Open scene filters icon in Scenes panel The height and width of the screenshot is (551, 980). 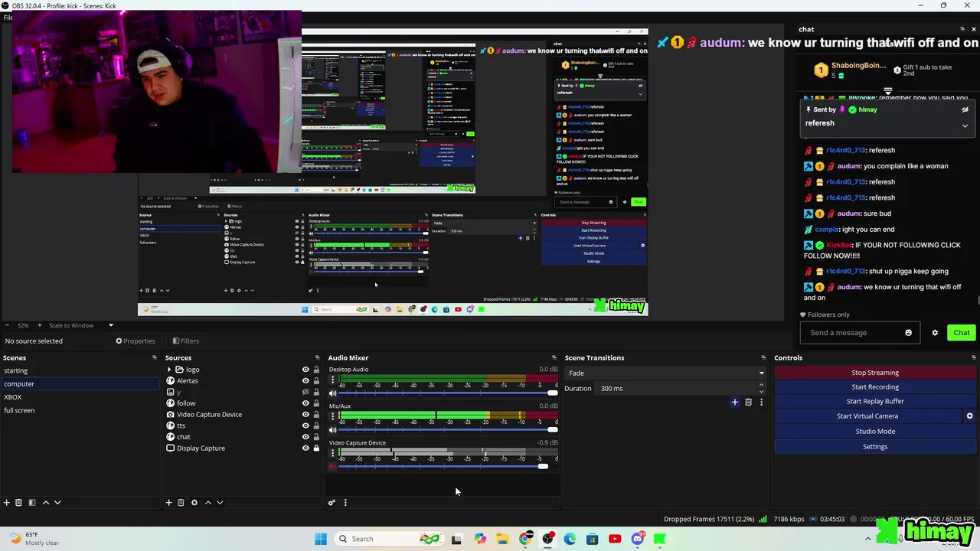[x=31, y=503]
